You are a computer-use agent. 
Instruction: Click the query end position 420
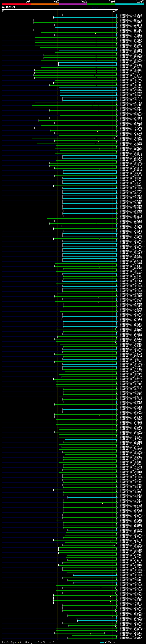[x=115, y=11]
